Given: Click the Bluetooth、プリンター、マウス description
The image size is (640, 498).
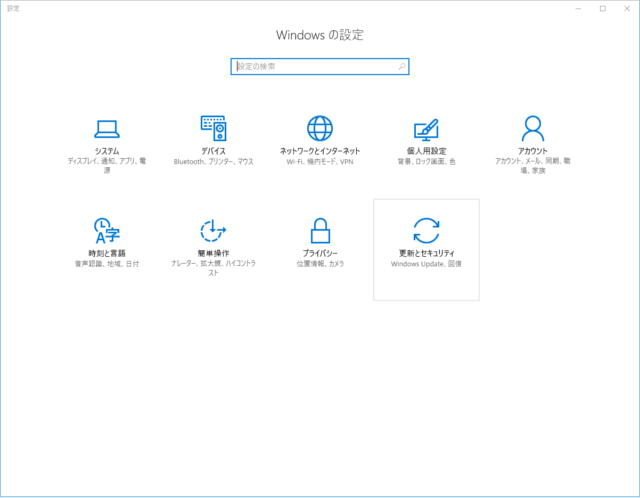Looking at the screenshot, I should click(213, 162).
